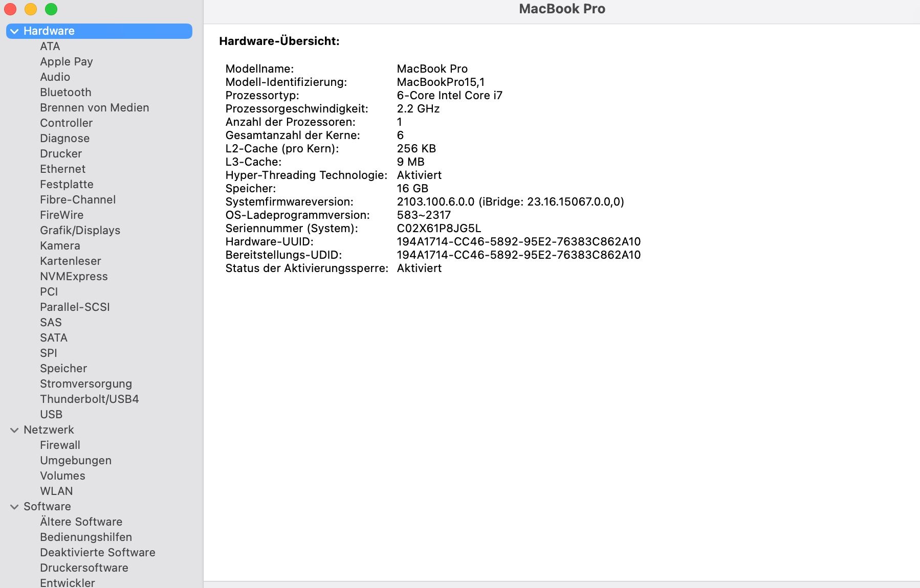This screenshot has width=920, height=588.
Task: Open Speicher under Hardware
Action: coord(63,369)
